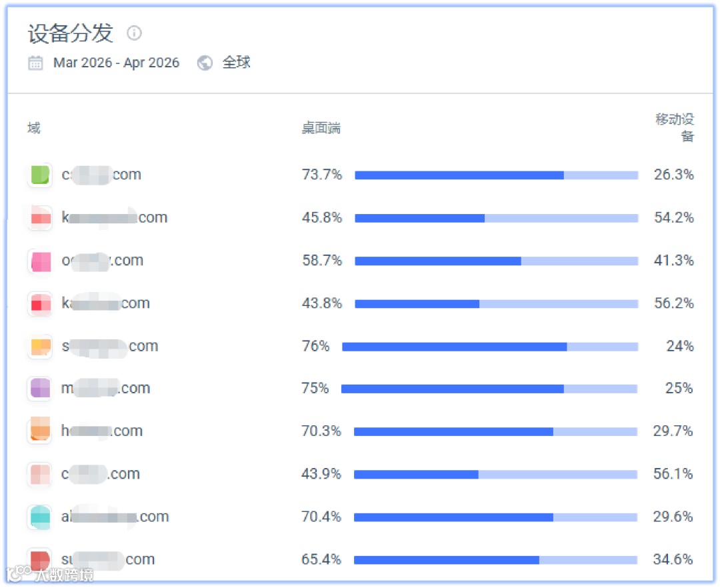Open the domain link with 76% desktop share
This screenshot has width=720, height=588.
(110, 346)
